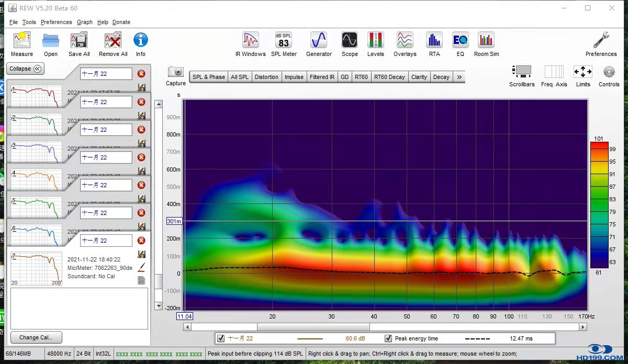Launch the signal Generator
The width and height of the screenshot is (628, 364).
click(319, 41)
